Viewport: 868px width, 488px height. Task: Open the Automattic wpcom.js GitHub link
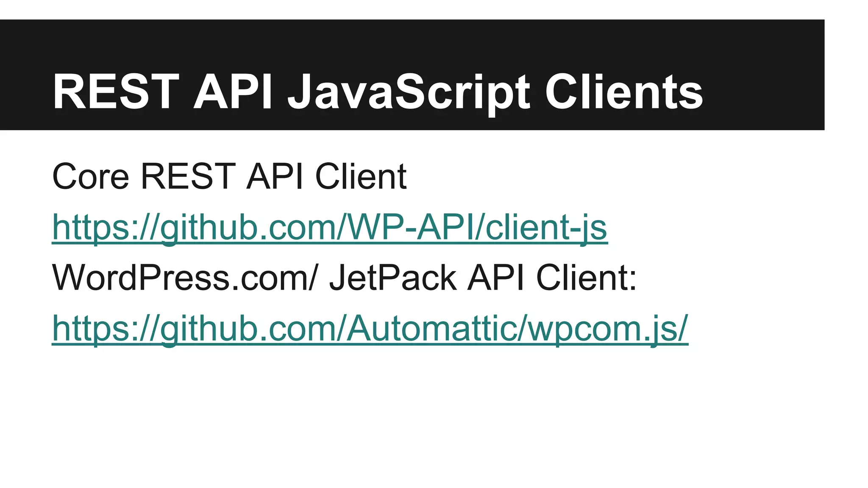[370, 329]
